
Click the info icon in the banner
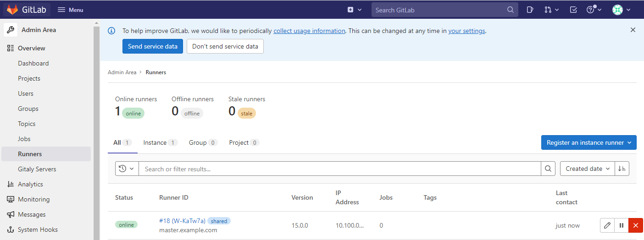coord(111,31)
